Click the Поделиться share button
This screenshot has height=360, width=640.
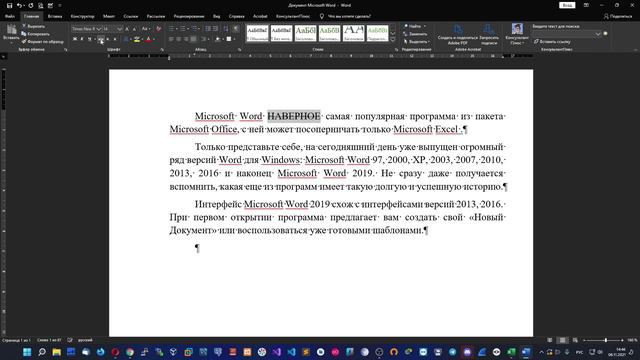[x=618, y=16]
